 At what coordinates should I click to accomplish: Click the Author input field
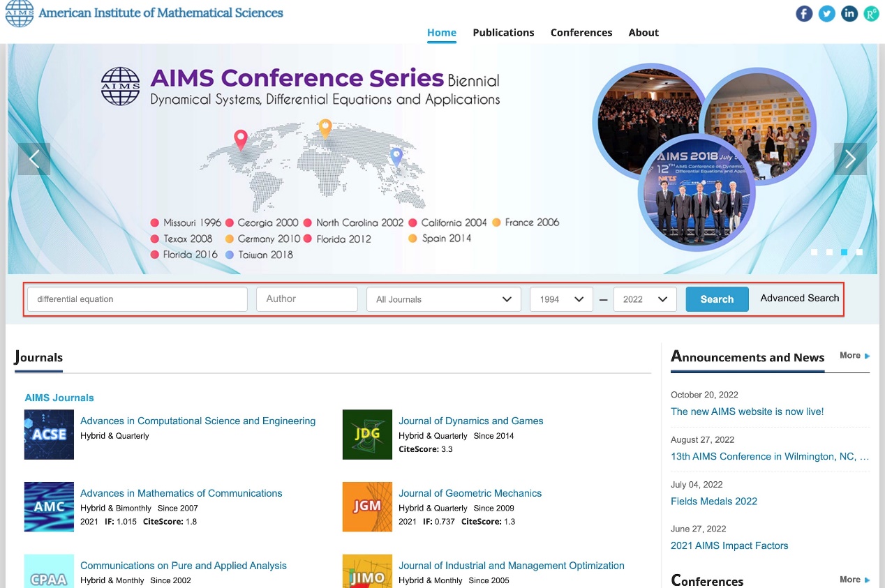point(307,299)
